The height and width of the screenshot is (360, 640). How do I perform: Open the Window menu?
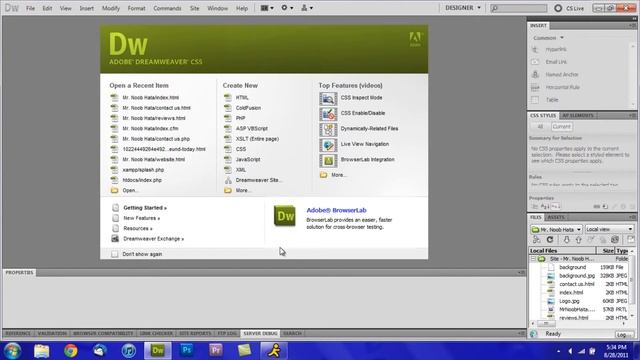point(218,8)
